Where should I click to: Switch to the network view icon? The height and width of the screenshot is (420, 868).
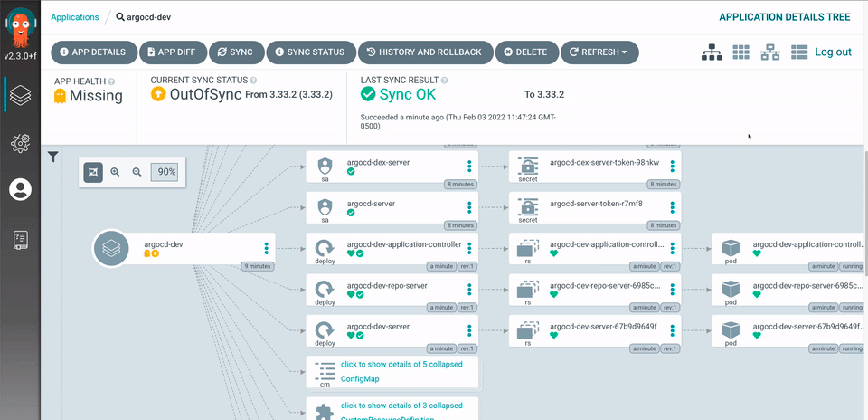pyautogui.click(x=770, y=52)
